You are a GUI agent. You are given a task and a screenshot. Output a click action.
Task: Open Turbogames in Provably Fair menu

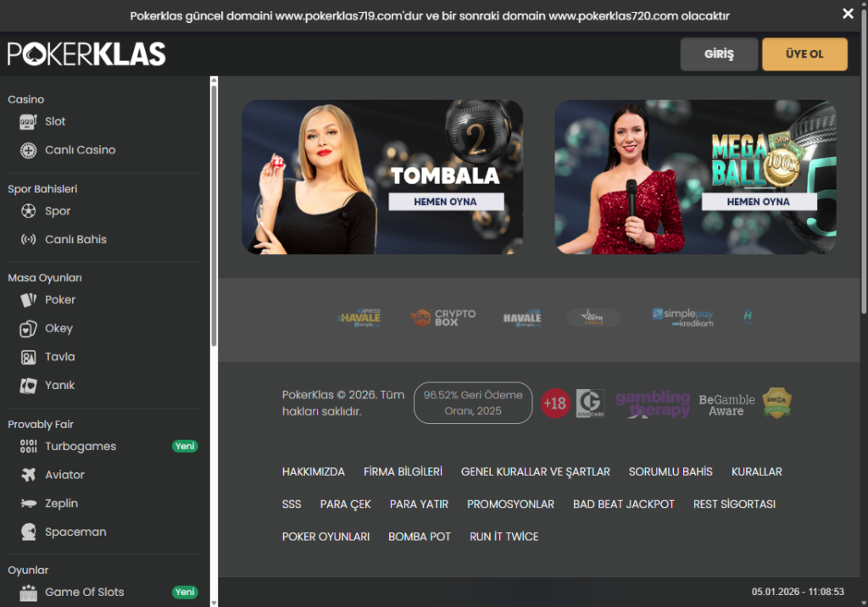pyautogui.click(x=81, y=447)
